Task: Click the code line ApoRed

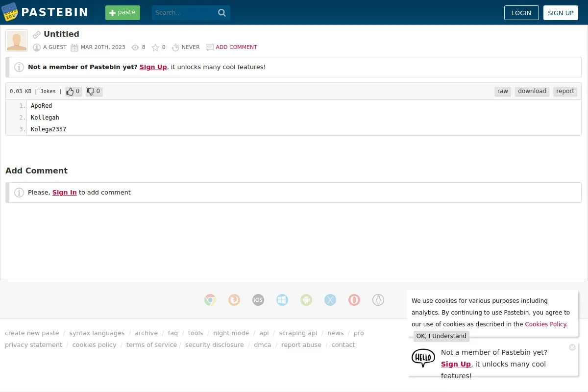Action: [41, 106]
